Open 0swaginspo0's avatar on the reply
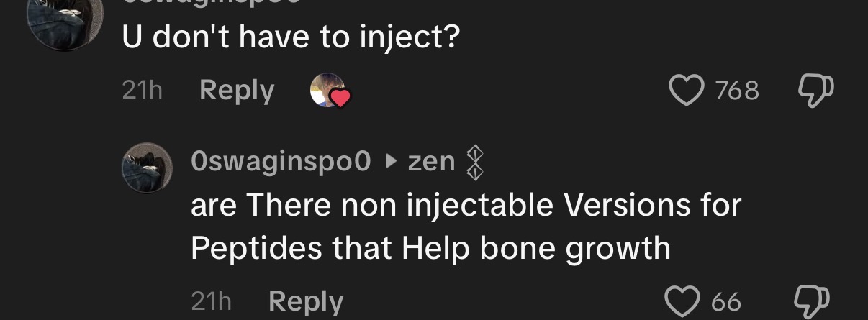Screen dimensions: 868x320 click(x=146, y=168)
